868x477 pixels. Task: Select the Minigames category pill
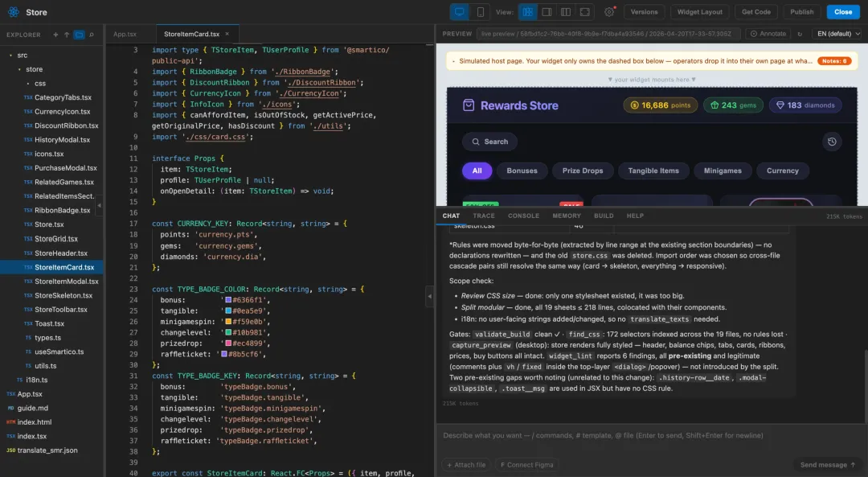(x=723, y=171)
